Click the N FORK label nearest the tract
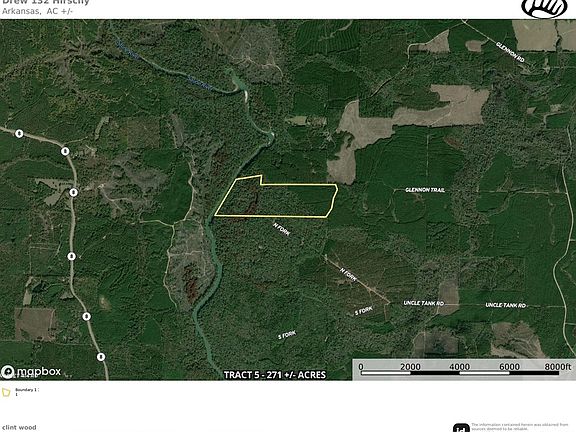This screenshot has height=432, width=576. (x=282, y=229)
